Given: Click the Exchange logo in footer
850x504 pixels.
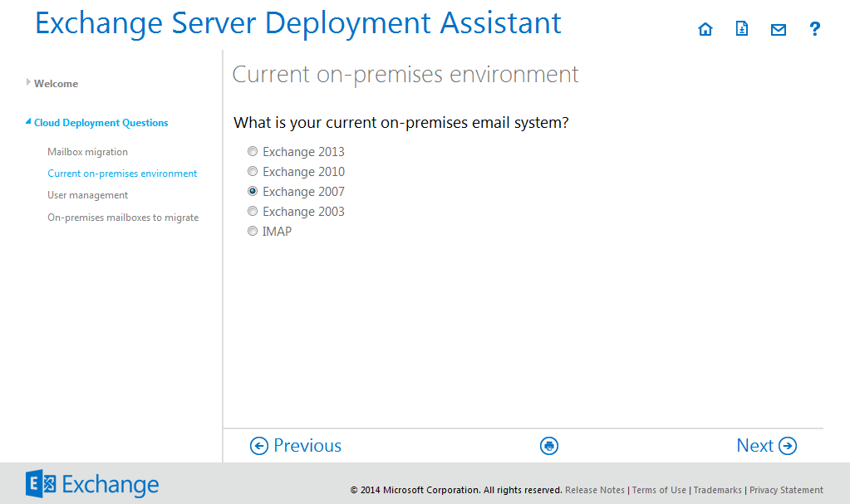Looking at the screenshot, I should [92, 484].
